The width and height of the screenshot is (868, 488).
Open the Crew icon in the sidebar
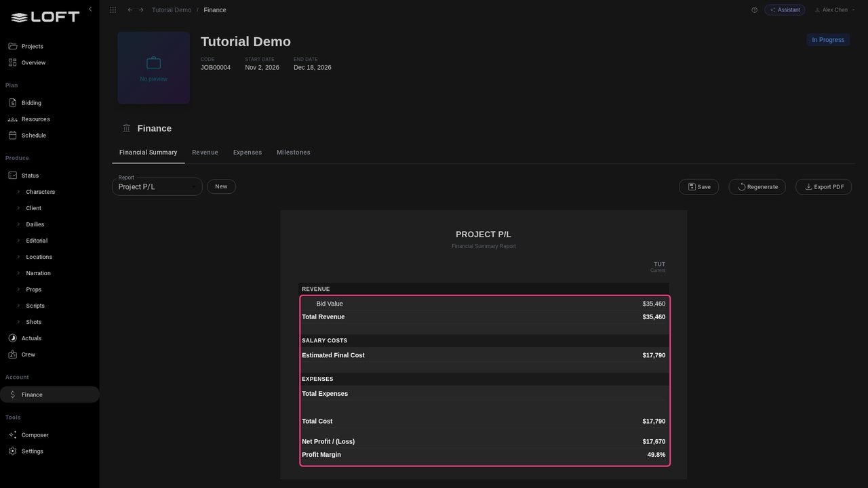pos(13,354)
